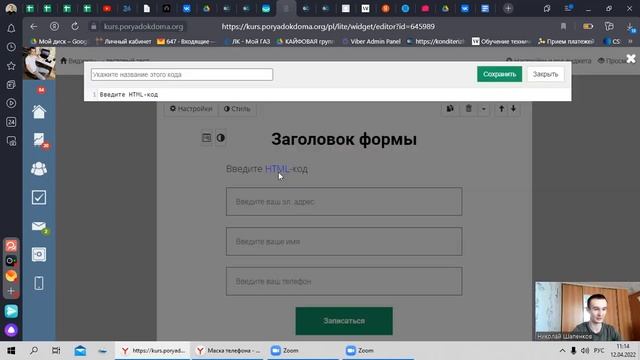Delete the block with the trash icon
Image resolution: width=640 pixels, height=360 pixels.
[x=469, y=109]
